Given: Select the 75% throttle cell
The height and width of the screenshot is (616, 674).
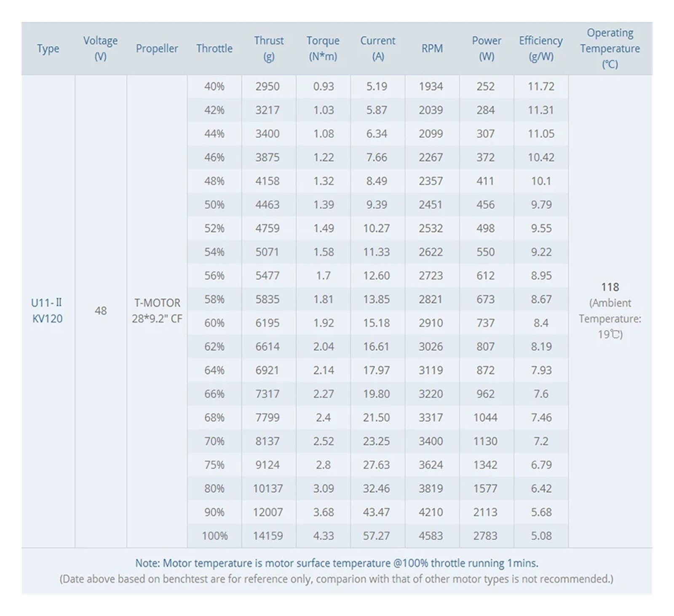Looking at the screenshot, I should click(214, 465).
